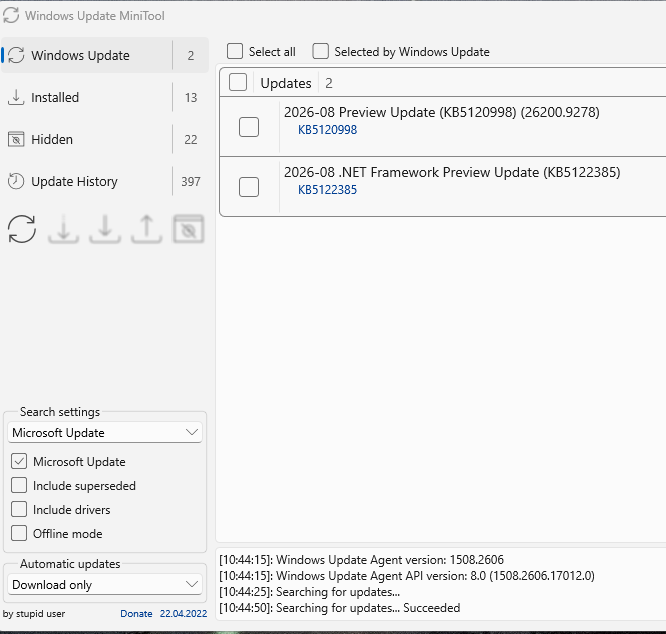This screenshot has width=666, height=634.
Task: Click the Windows Update MiniTool title icon
Action: click(11, 16)
